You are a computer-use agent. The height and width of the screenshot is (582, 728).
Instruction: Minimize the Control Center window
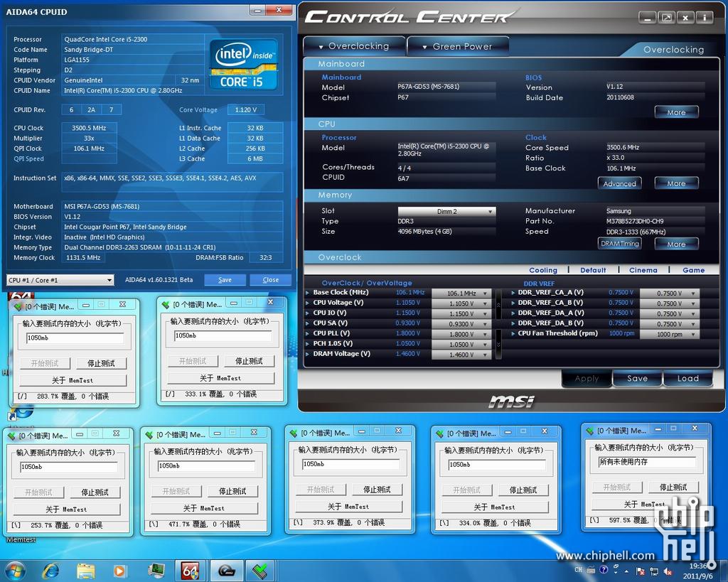(647, 18)
